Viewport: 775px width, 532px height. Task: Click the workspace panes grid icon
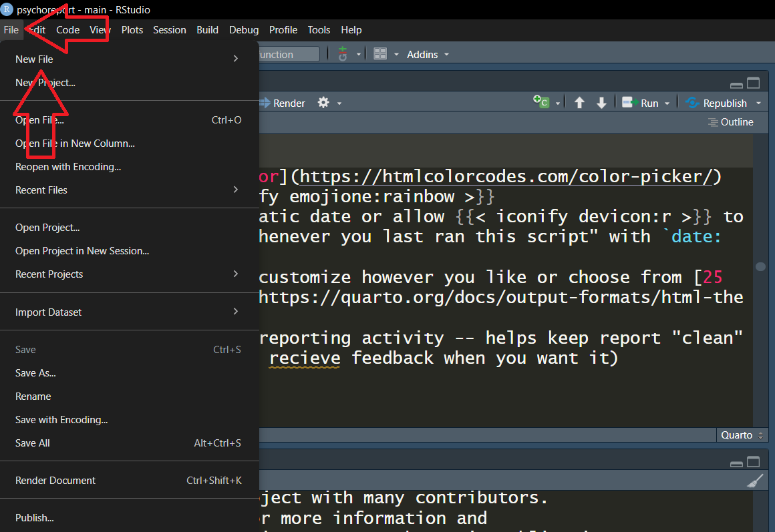pos(380,54)
